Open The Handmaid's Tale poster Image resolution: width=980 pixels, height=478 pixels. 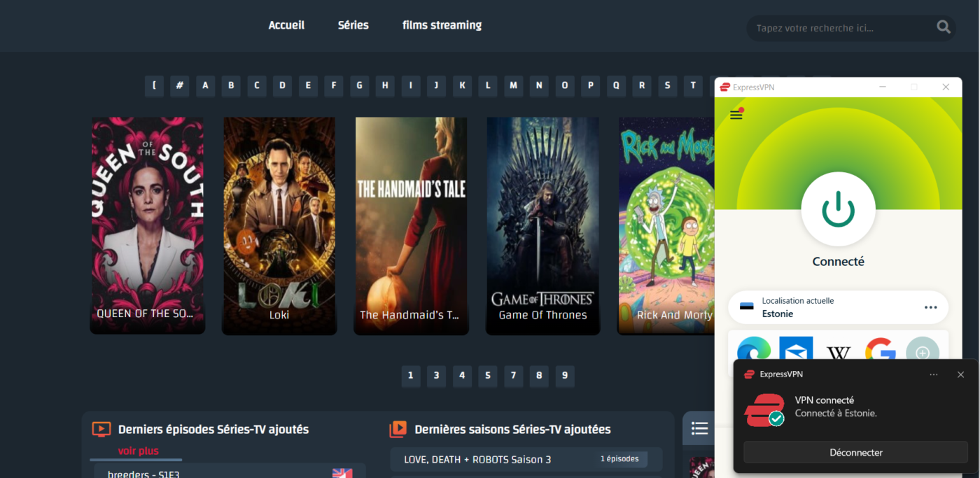(411, 225)
